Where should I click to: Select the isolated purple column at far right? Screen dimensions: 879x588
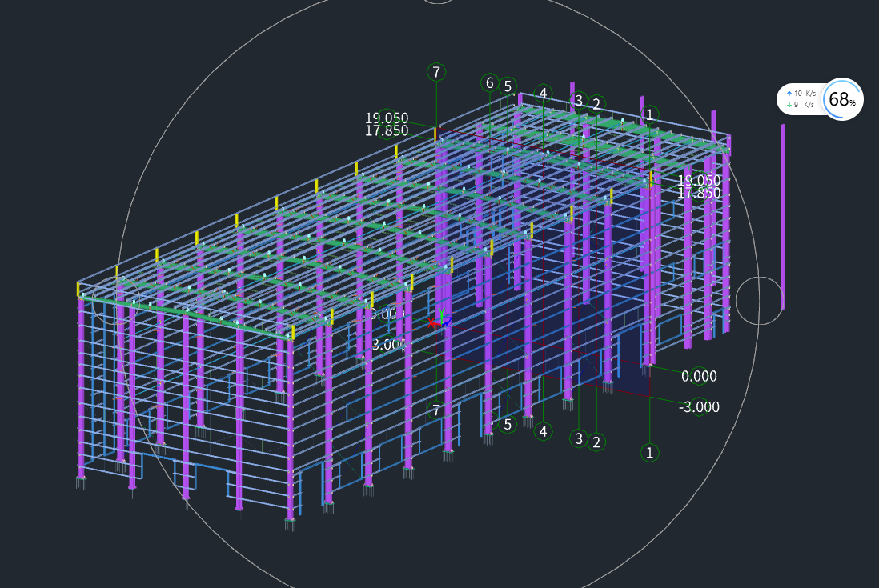pos(783,216)
